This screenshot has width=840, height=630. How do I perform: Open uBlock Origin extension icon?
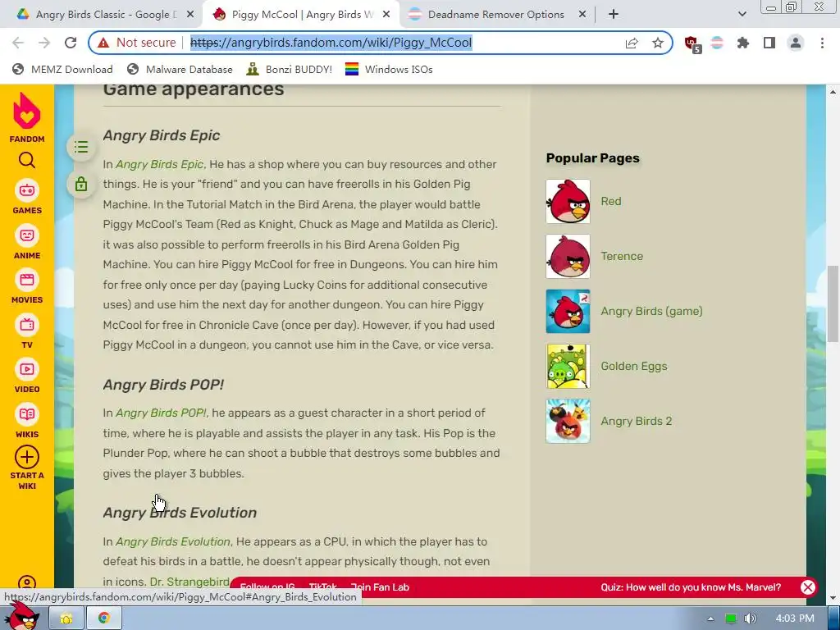692,44
